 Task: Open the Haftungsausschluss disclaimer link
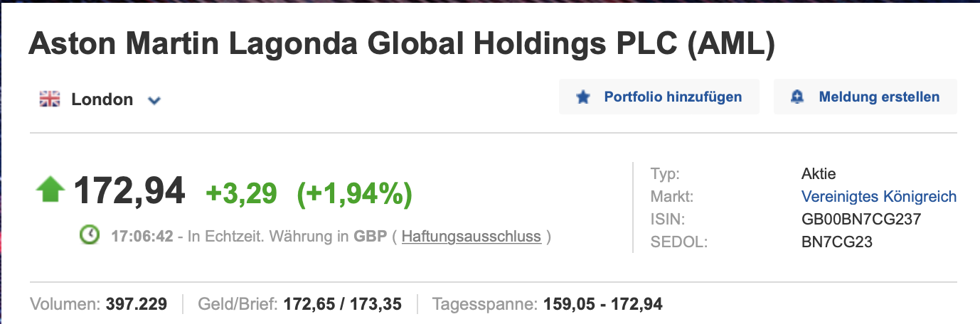coord(471,236)
